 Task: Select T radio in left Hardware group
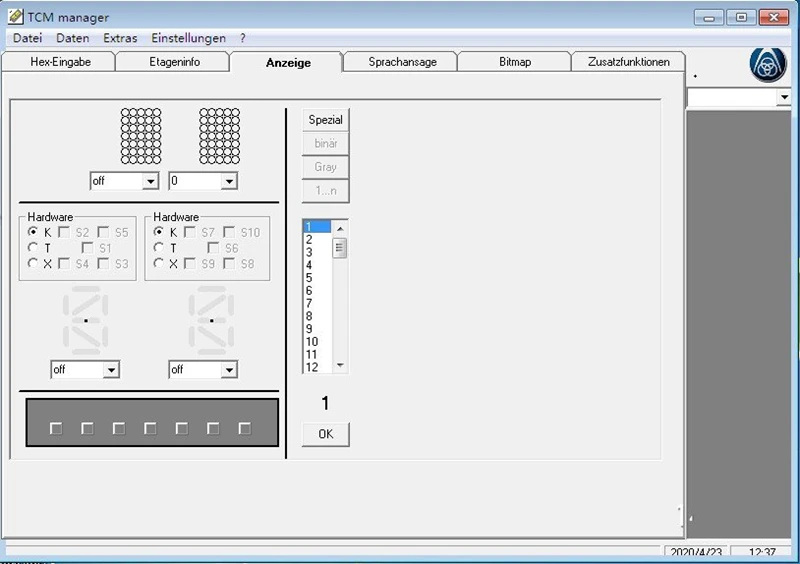33,248
